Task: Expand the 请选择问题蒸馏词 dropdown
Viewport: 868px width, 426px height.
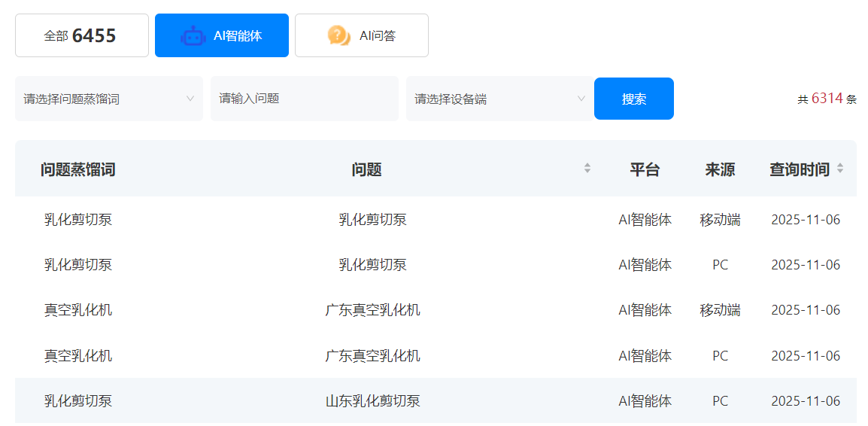Action: (108, 99)
